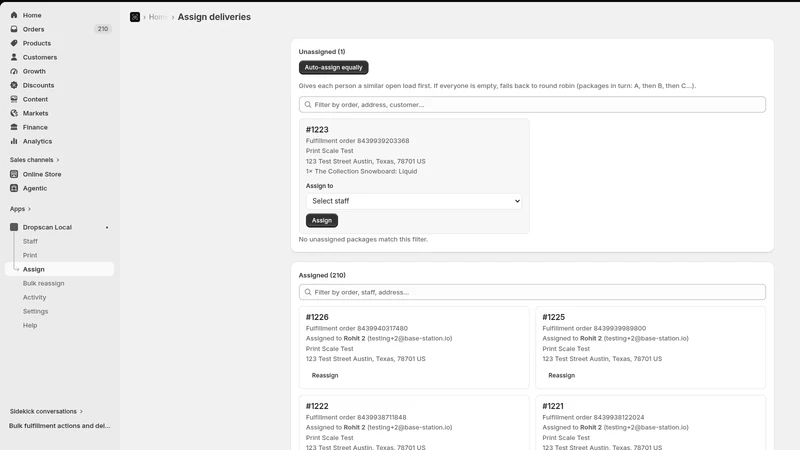
Task: Click the Dropscan Local app icon
Action: pyautogui.click(x=14, y=227)
